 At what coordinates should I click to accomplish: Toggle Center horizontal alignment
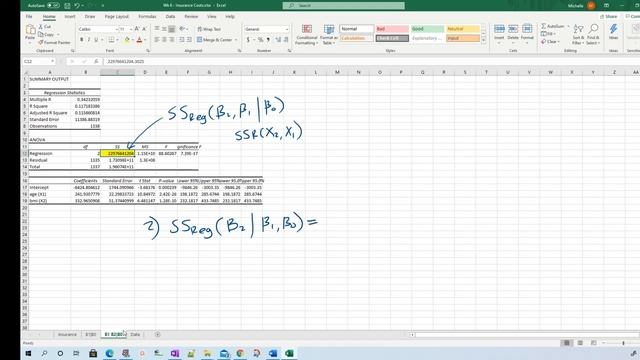pos(164,40)
